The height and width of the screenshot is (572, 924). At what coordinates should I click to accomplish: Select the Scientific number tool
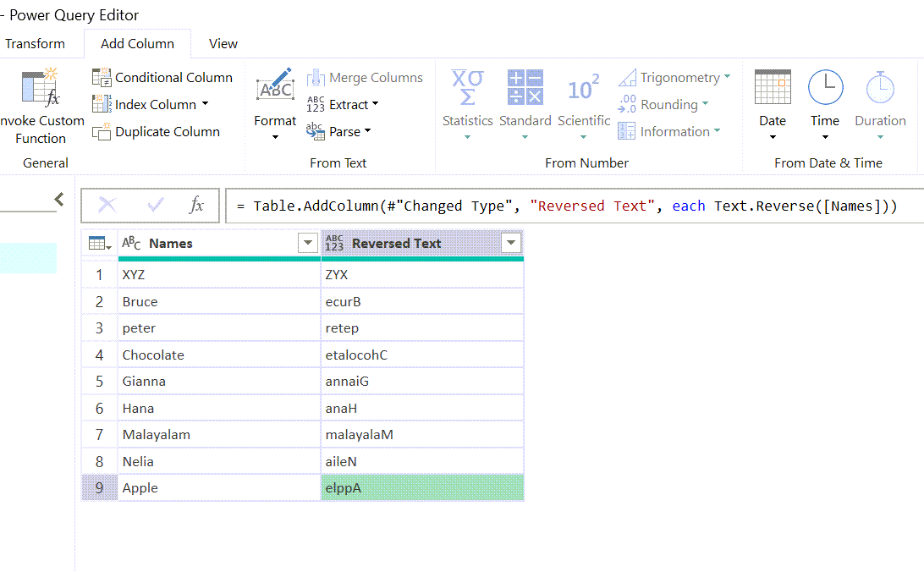point(584,103)
